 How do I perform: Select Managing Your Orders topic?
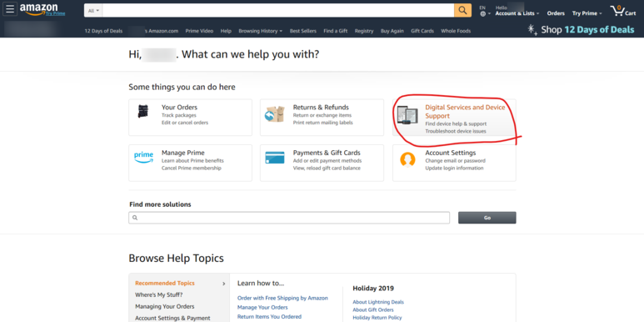click(x=165, y=306)
